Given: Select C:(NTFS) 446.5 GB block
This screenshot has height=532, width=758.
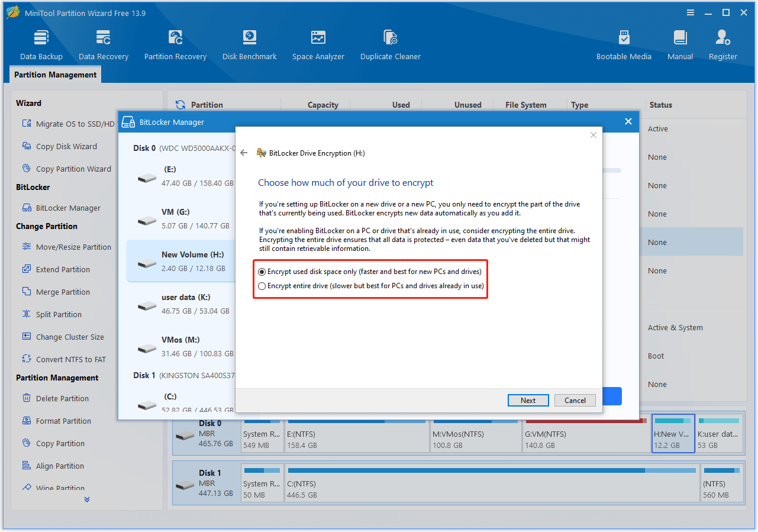Looking at the screenshot, I should pos(492,484).
